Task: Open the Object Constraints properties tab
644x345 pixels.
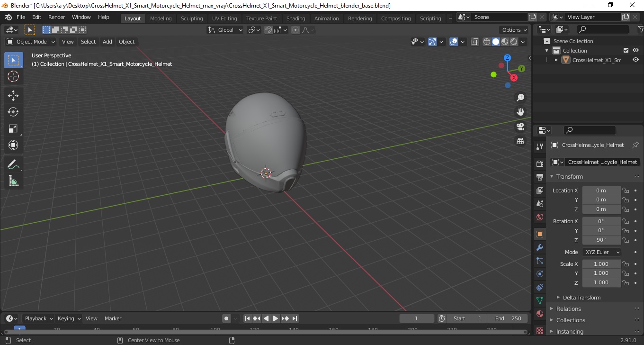Action: pos(539,287)
